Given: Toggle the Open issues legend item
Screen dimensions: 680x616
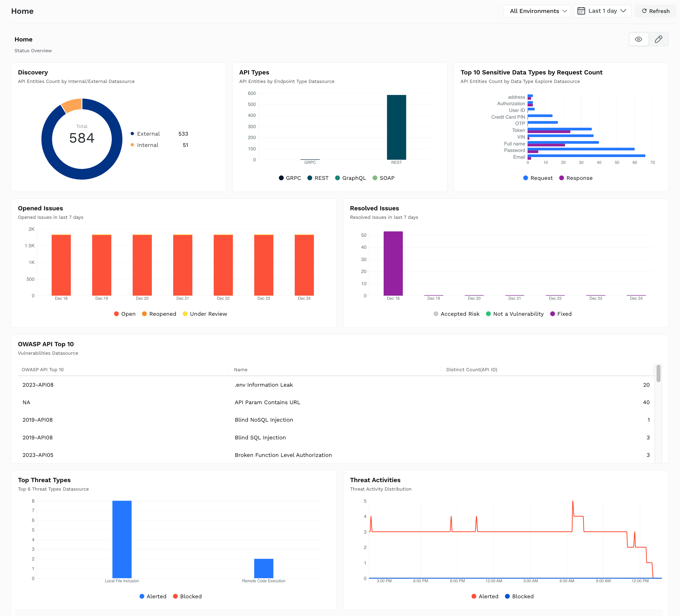Looking at the screenshot, I should (x=125, y=314).
